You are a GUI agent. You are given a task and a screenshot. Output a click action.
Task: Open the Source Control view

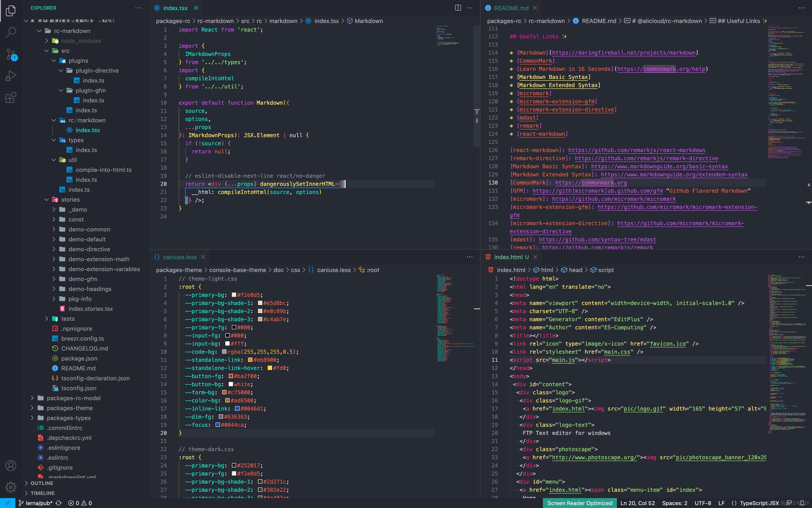point(11,54)
